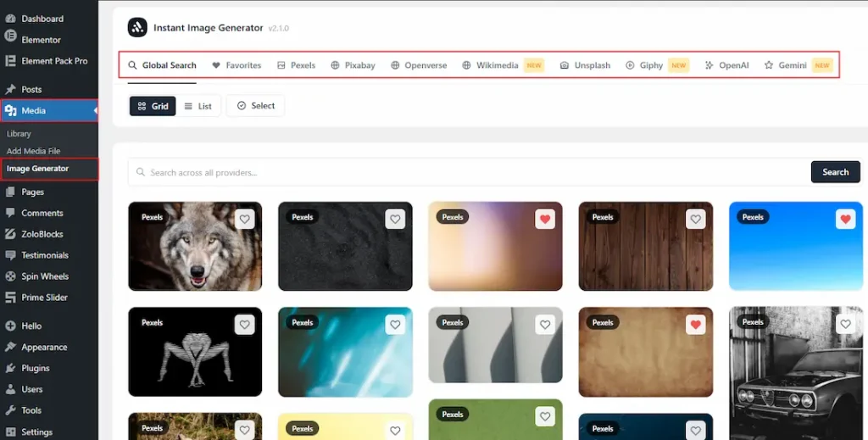
Task: Click the NEW badge beside Wikimedia
Action: pos(534,65)
